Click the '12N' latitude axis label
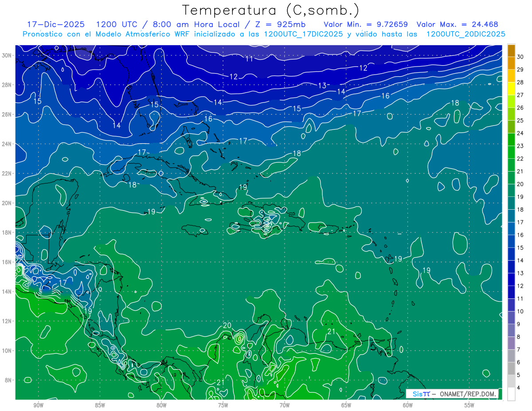 tap(7, 321)
